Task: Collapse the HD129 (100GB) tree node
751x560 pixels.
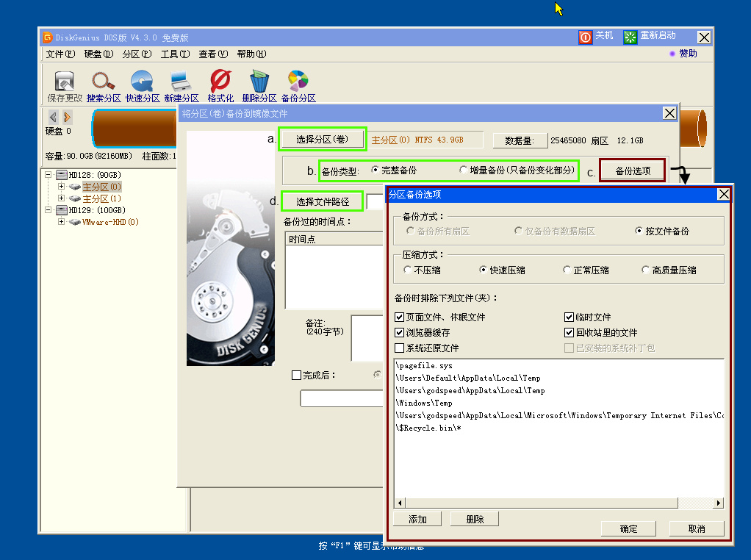Action: (x=48, y=210)
